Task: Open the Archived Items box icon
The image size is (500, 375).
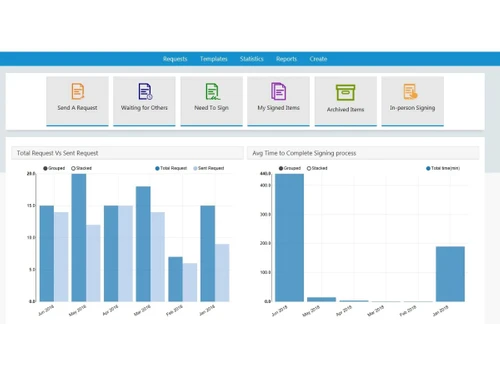Action: click(345, 93)
